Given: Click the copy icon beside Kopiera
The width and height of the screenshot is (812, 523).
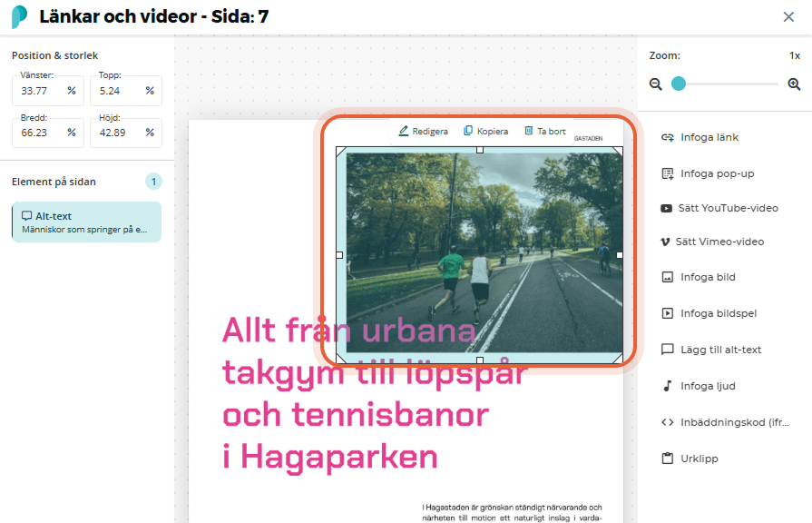Looking at the screenshot, I should tap(468, 131).
